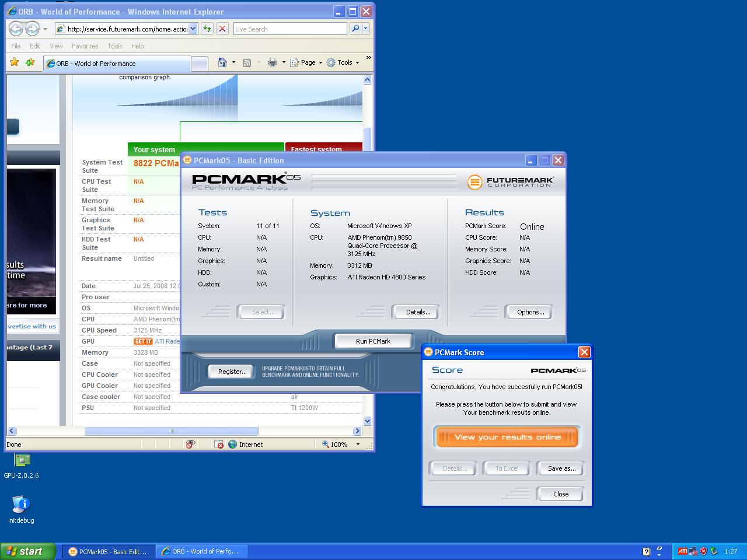Screen dimensions: 747x560
Task: Print the page with the printer icon
Action: (x=272, y=62)
